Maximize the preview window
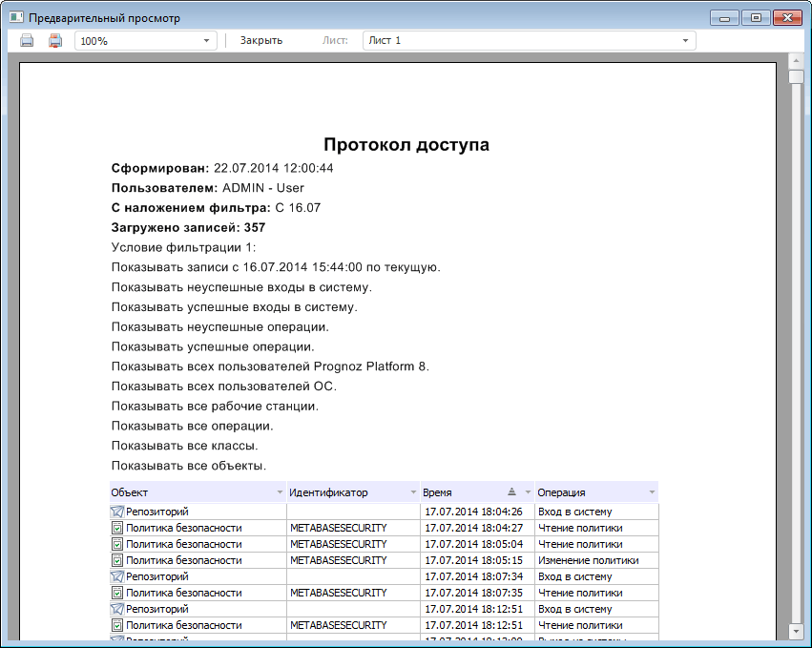The image size is (812, 648). [756, 18]
